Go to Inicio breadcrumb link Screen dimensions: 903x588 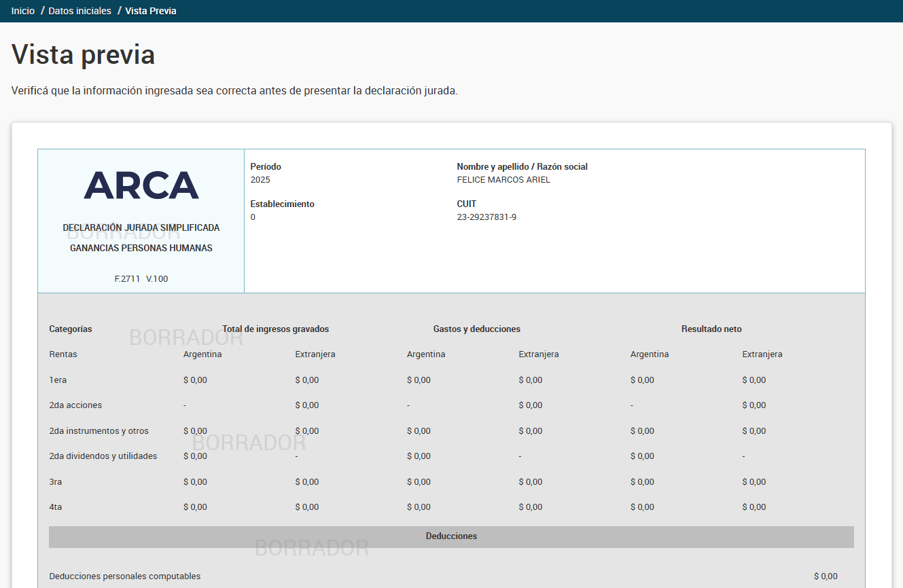(x=23, y=11)
